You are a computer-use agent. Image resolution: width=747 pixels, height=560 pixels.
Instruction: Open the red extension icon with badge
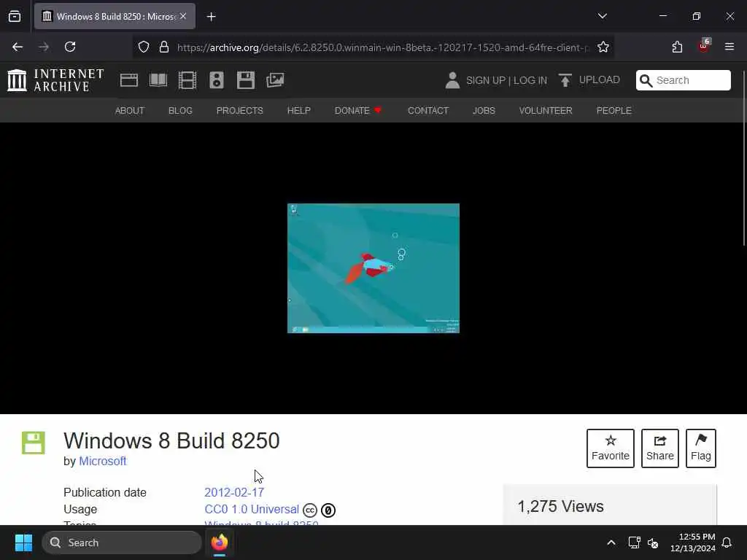click(704, 46)
